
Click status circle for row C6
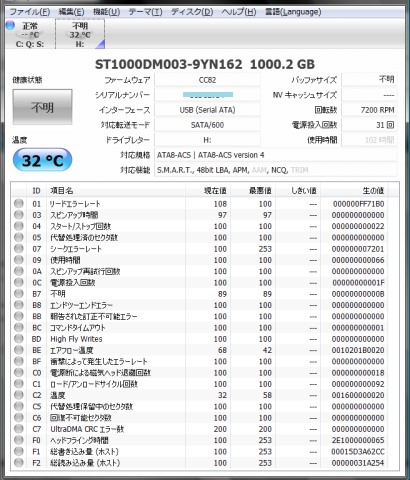point(19,417)
